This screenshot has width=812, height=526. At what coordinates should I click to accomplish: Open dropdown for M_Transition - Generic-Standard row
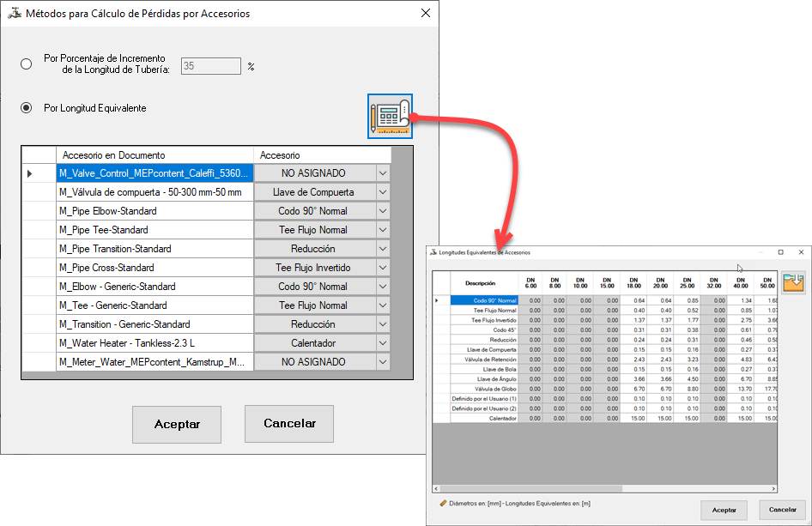pyautogui.click(x=383, y=324)
